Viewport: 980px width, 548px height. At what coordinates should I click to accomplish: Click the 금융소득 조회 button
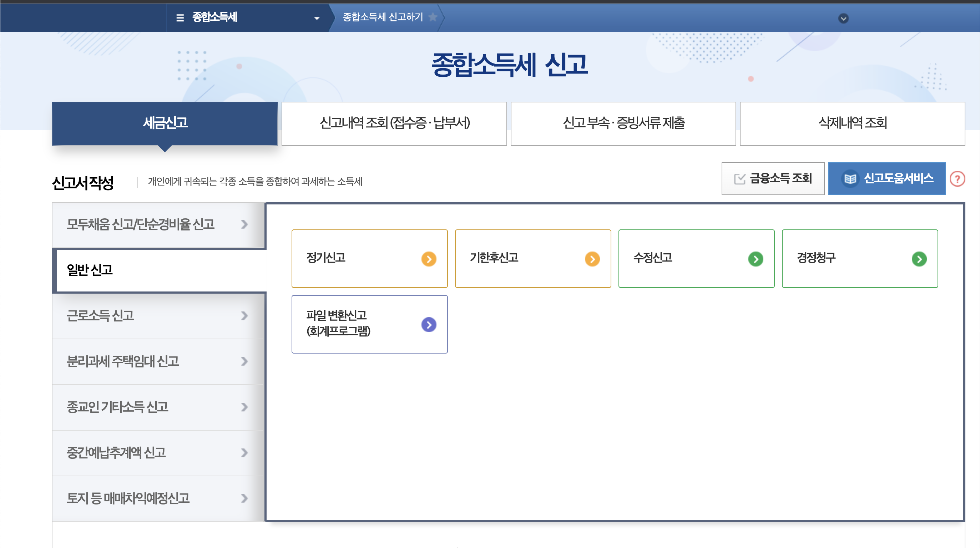click(x=773, y=179)
